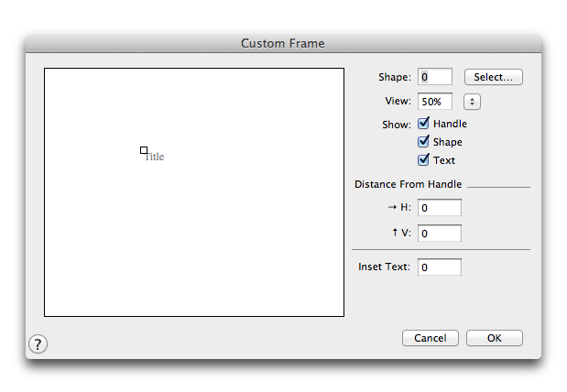Cancel the Custom Frame dialog
567x392 pixels.
point(431,338)
